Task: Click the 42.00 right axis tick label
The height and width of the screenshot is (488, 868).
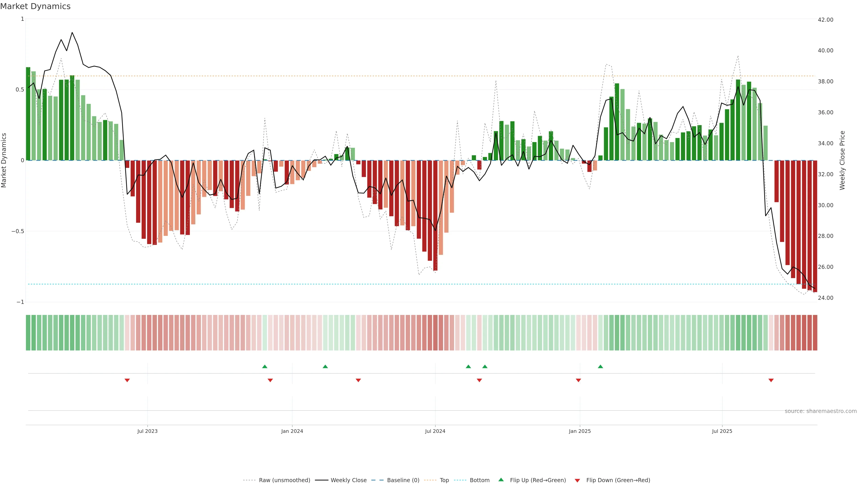Action: point(825,20)
